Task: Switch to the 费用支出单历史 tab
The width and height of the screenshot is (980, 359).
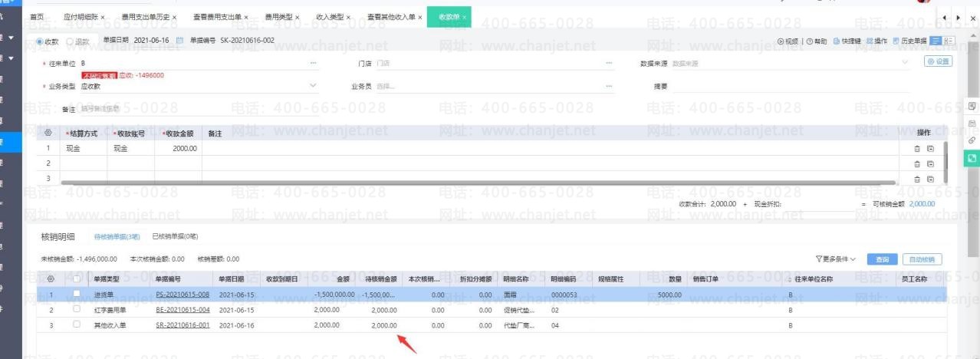Action: click(146, 17)
